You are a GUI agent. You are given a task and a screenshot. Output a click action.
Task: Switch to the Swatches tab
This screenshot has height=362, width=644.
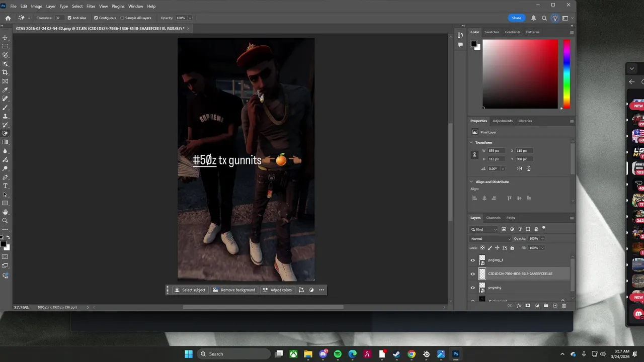point(492,32)
